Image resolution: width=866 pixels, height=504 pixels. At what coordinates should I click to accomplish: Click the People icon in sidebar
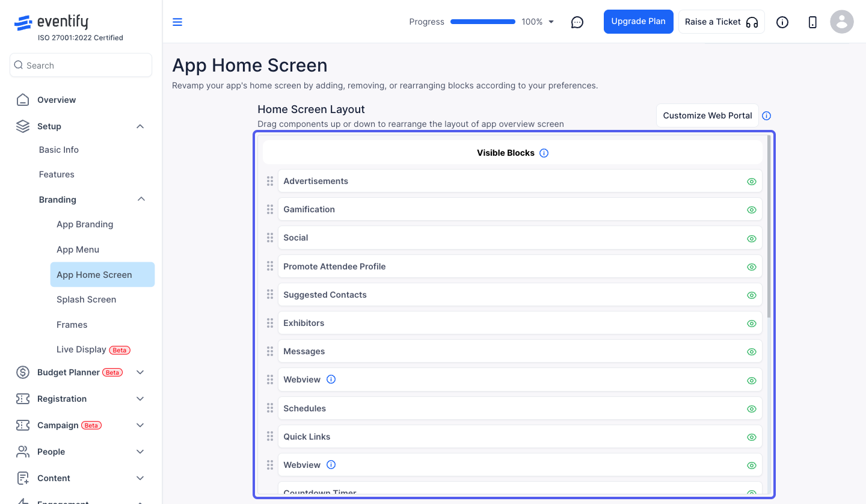click(23, 452)
